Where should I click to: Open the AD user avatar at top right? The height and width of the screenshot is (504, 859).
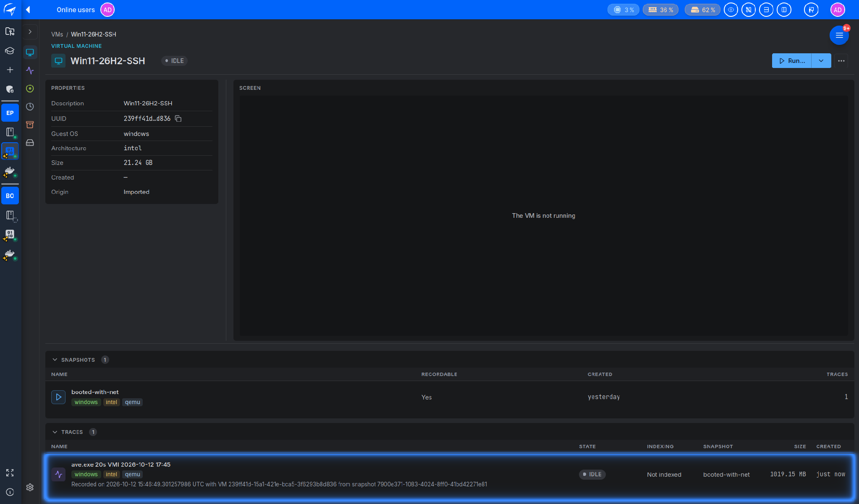[838, 10]
